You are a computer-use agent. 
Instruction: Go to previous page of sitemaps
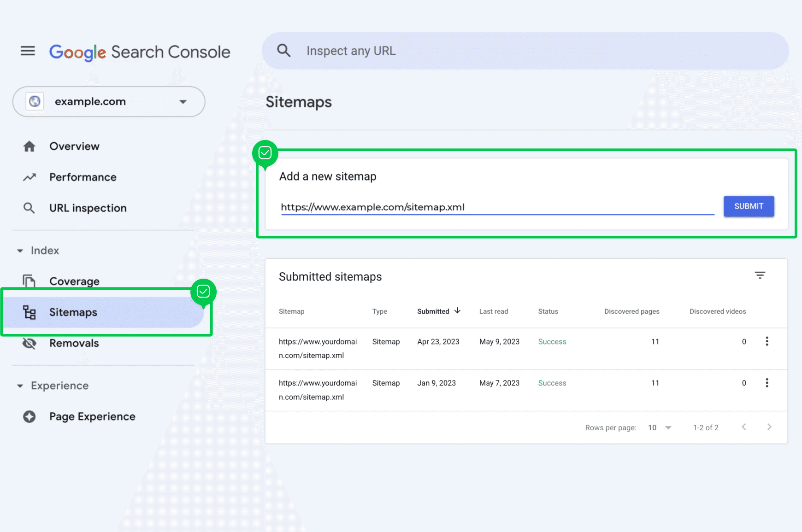pyautogui.click(x=743, y=427)
